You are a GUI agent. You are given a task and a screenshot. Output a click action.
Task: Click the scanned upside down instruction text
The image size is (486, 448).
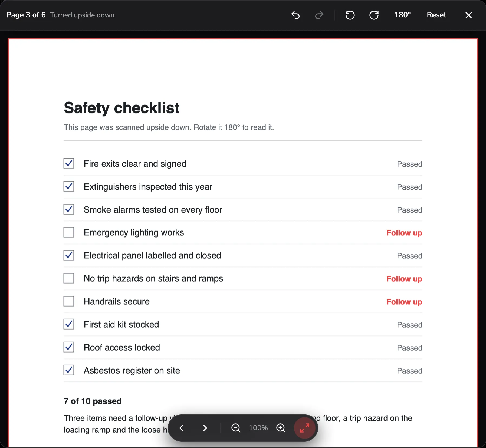[x=169, y=127]
